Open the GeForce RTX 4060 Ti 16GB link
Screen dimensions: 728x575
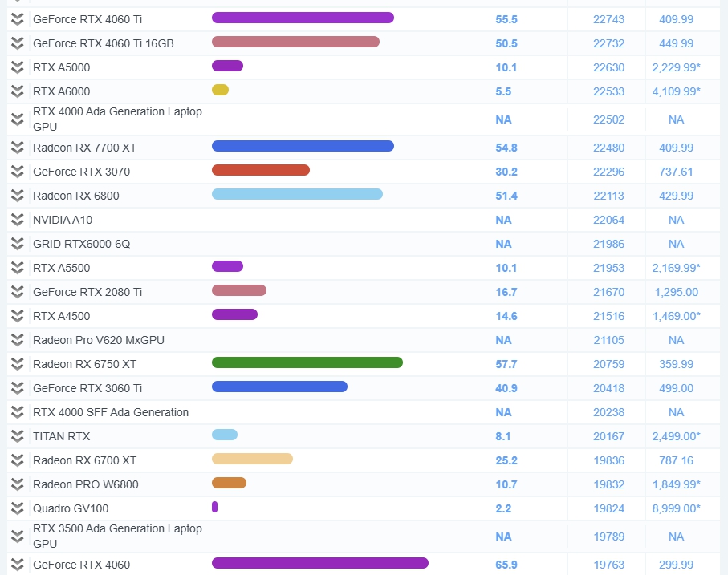click(103, 43)
